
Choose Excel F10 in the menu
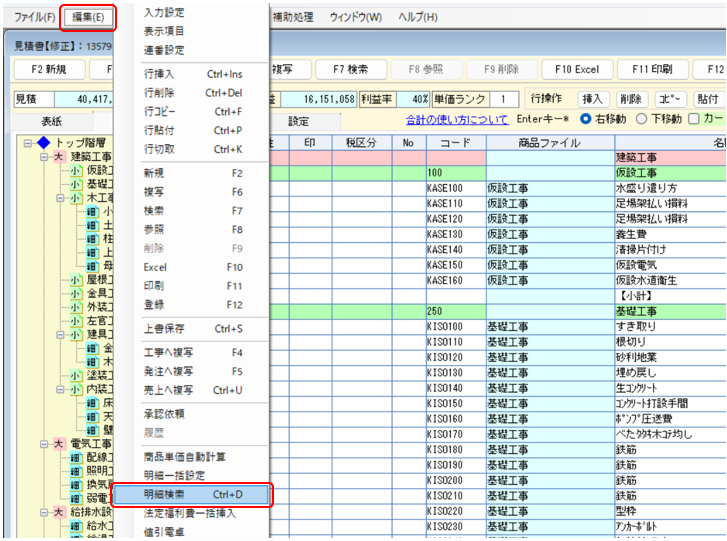click(193, 267)
